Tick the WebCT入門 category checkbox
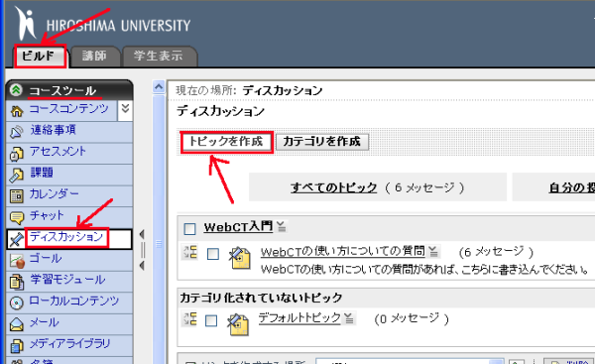This screenshot has width=595, height=364. click(189, 229)
